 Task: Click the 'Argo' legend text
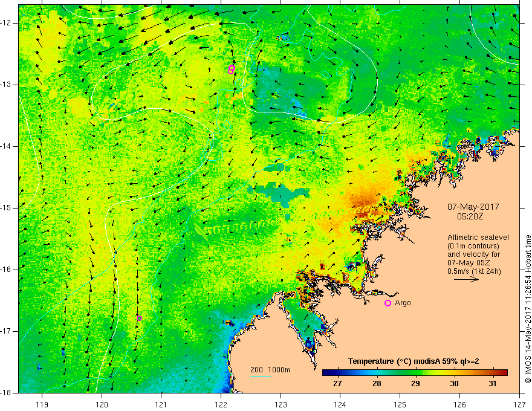coord(403,303)
